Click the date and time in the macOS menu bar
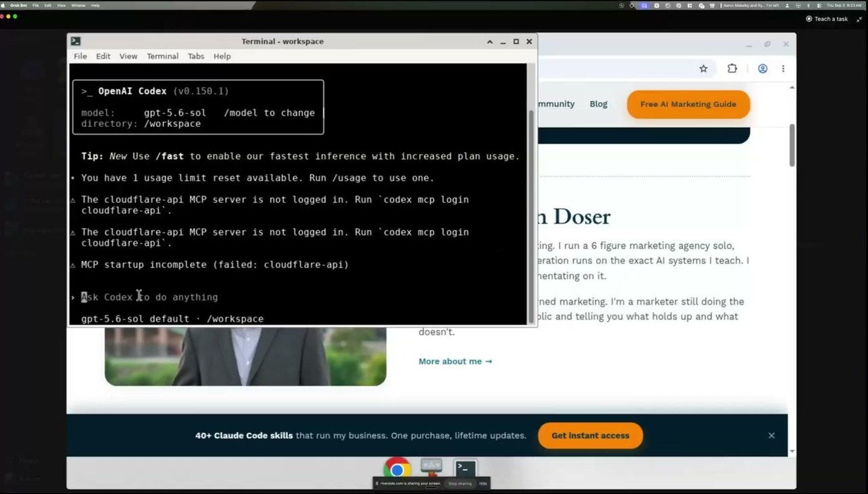The height and width of the screenshot is (494, 868). coord(844,5)
